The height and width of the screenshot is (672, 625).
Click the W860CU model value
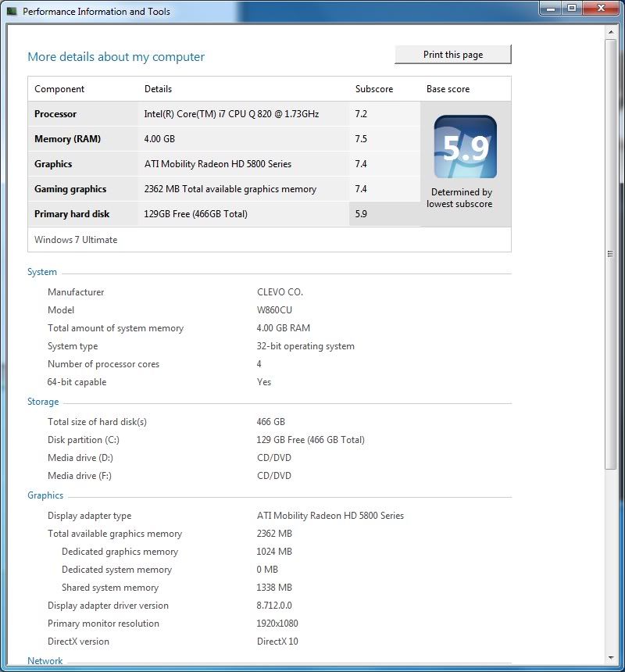click(274, 310)
